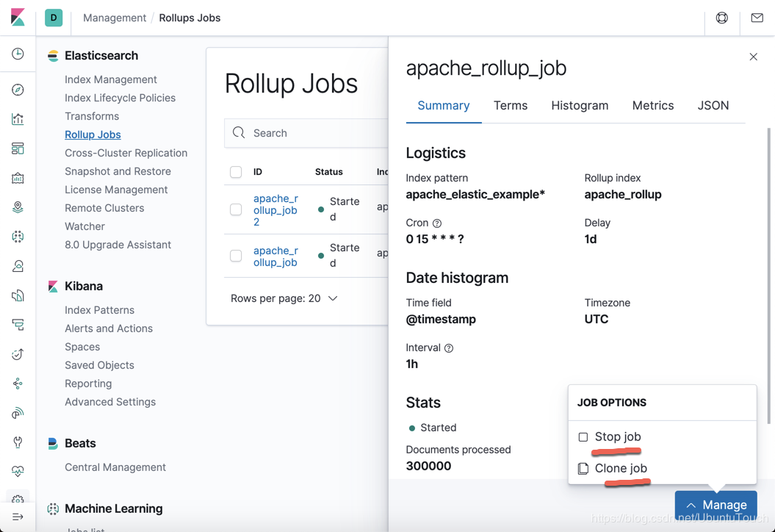Open the Dev Tools wrench icon

(x=18, y=442)
